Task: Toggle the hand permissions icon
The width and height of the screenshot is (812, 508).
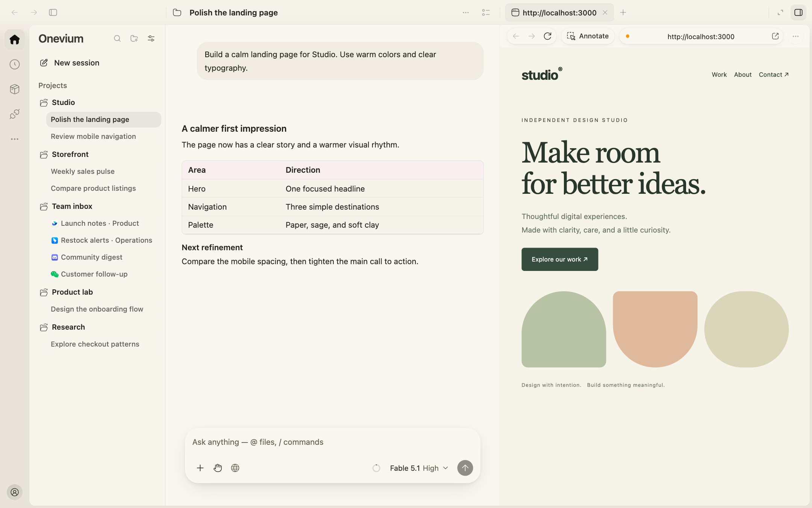Action: [218, 468]
